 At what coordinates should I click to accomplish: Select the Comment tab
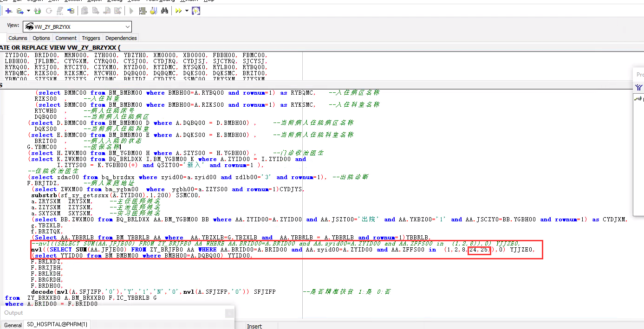point(66,38)
